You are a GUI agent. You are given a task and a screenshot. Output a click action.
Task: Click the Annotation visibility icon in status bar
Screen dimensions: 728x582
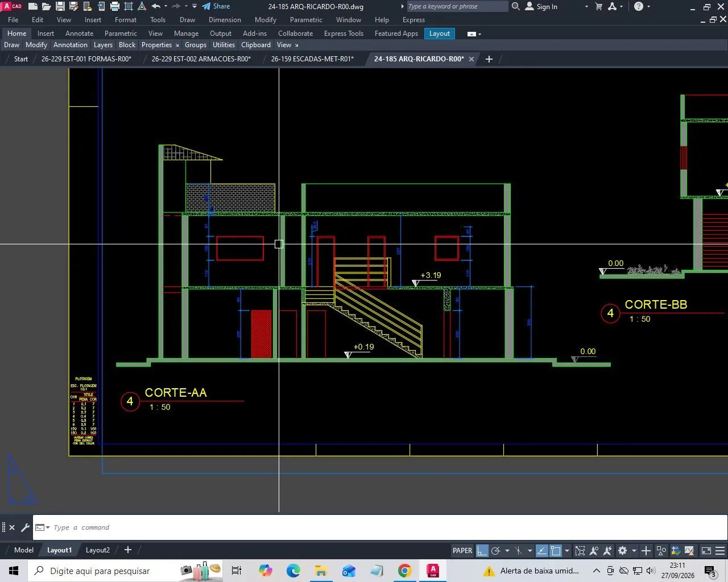594,550
